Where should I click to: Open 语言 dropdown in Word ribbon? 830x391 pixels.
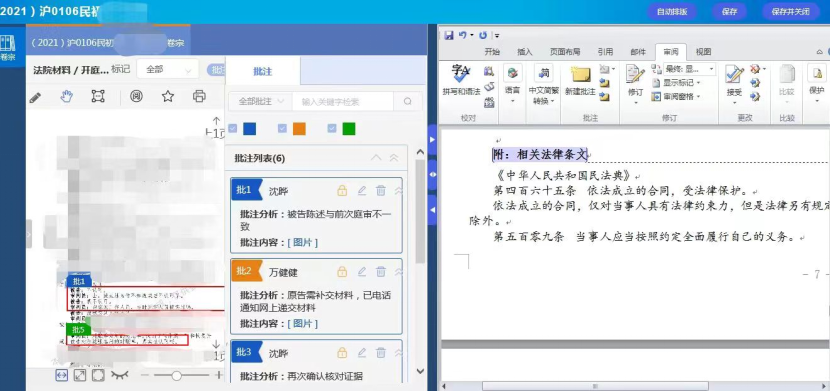(512, 84)
